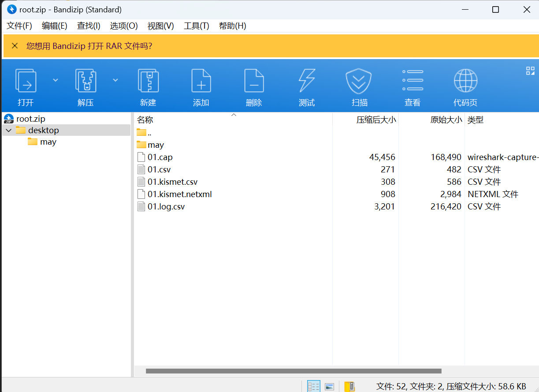Open the 查找(I) menu
The image size is (539, 392).
click(89, 26)
